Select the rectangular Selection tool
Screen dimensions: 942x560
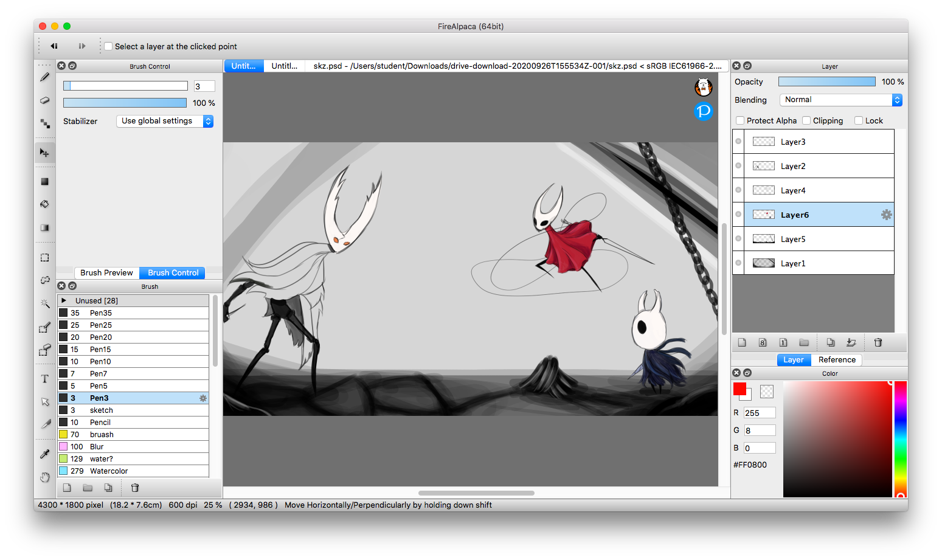(44, 258)
